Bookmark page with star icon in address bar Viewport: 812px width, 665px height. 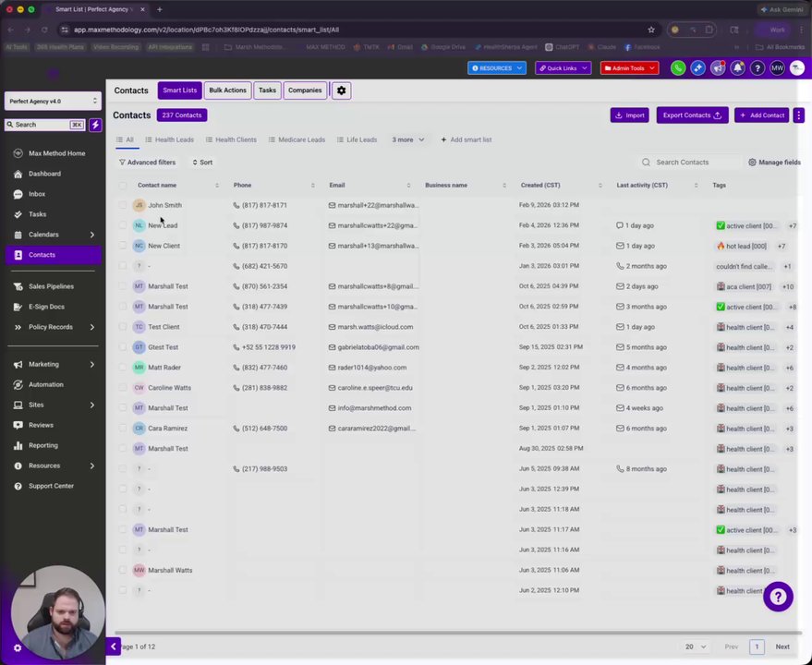(651, 30)
